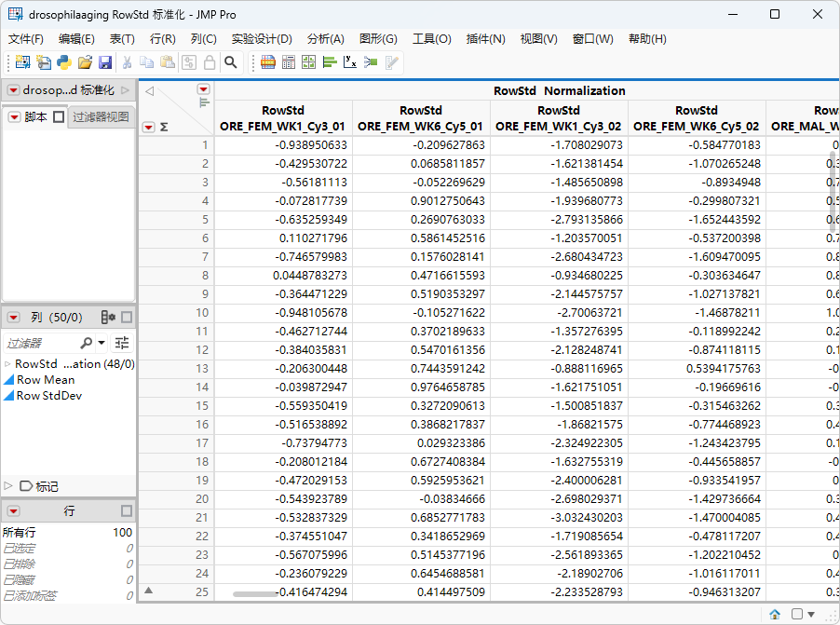
Task: Open status bar dropdown arrow at bottom right
Action: (x=811, y=614)
